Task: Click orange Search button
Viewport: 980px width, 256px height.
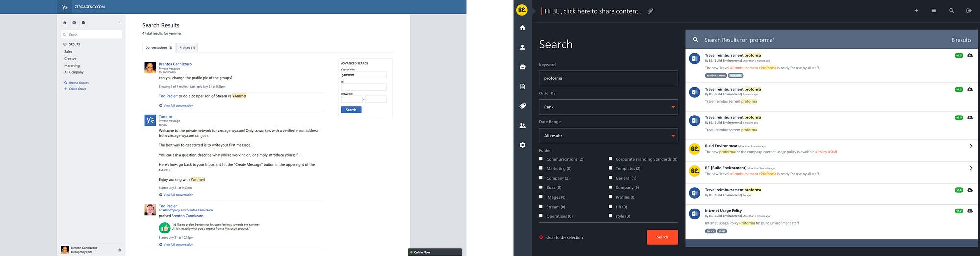Action: pos(662,237)
